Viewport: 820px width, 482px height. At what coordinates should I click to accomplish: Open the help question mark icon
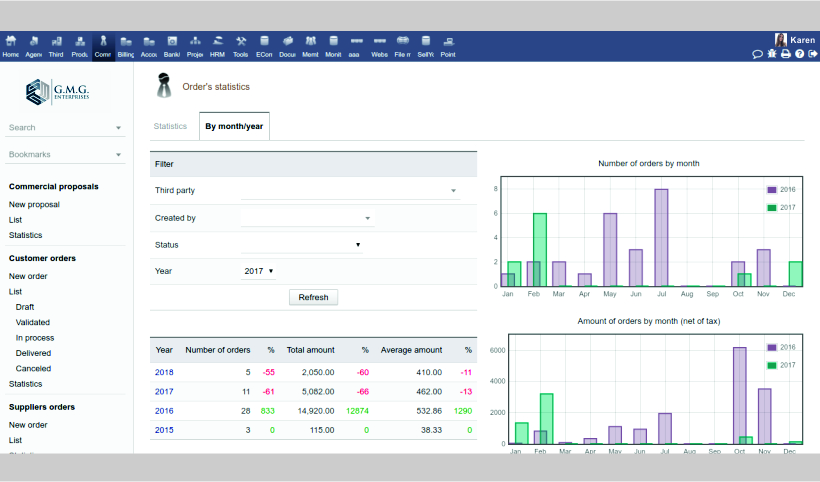[799, 54]
